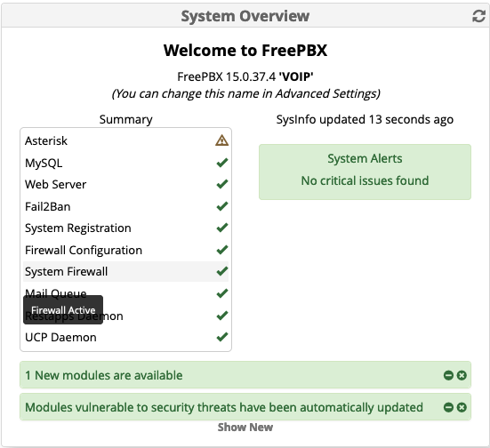490x448 pixels.
Task: Click the System Registration checkmark icon
Action: tap(221, 228)
